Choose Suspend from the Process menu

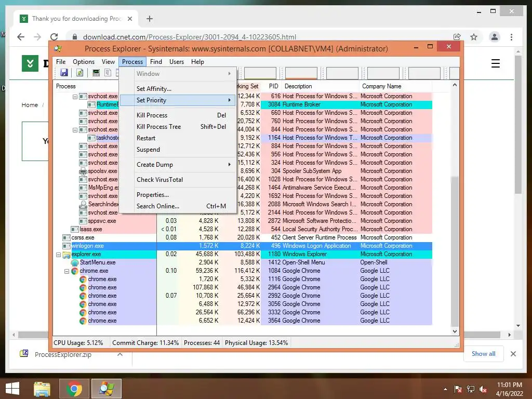point(178,150)
